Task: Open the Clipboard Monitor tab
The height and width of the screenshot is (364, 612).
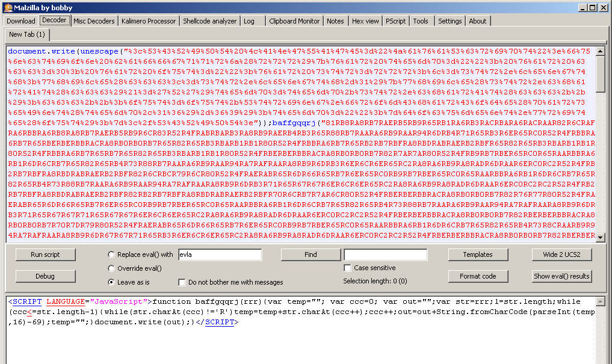Action: pos(294,21)
